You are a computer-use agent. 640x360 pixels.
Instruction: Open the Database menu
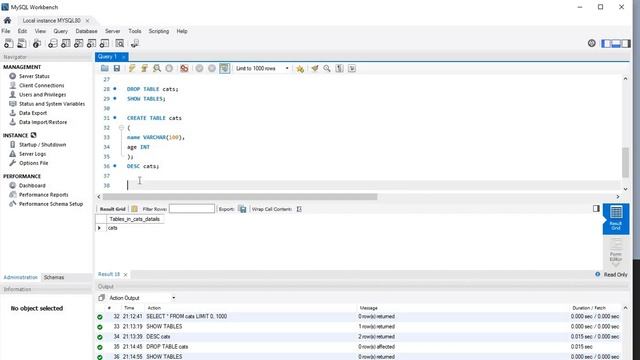pos(86,31)
